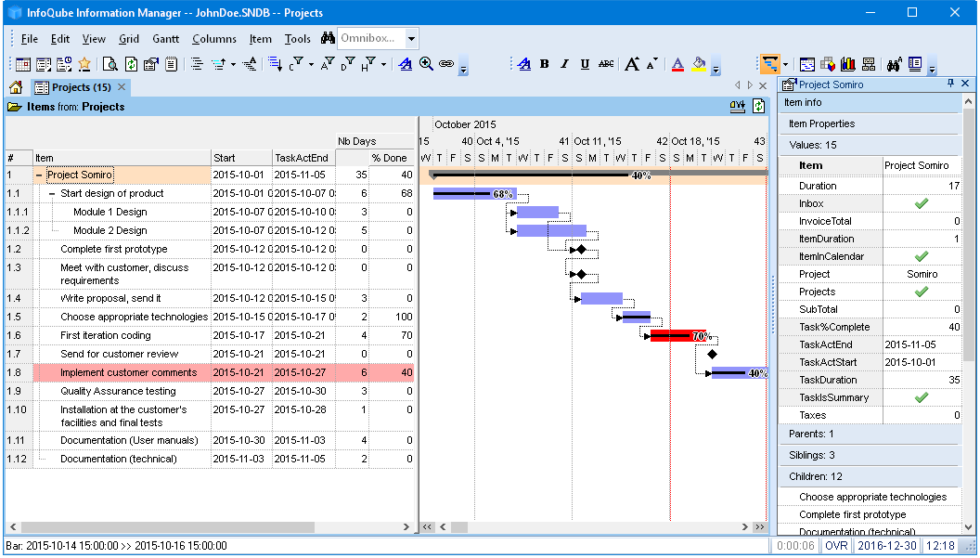Decrease font size with small A icon

tap(651, 64)
